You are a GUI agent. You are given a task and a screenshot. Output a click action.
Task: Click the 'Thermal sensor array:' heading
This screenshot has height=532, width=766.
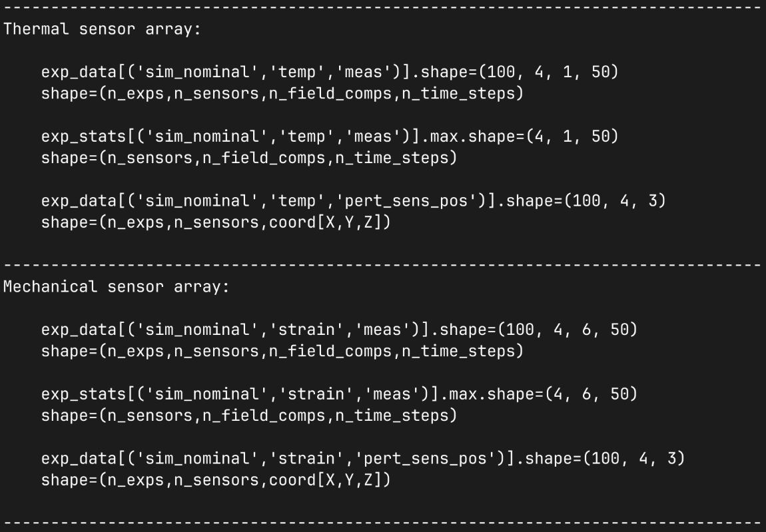point(102,30)
